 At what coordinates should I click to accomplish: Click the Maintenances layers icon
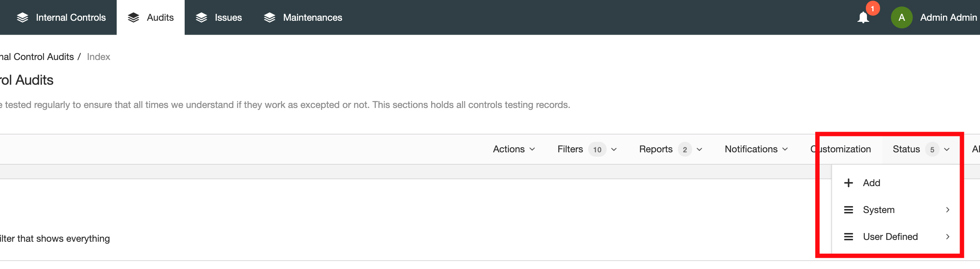269,17
